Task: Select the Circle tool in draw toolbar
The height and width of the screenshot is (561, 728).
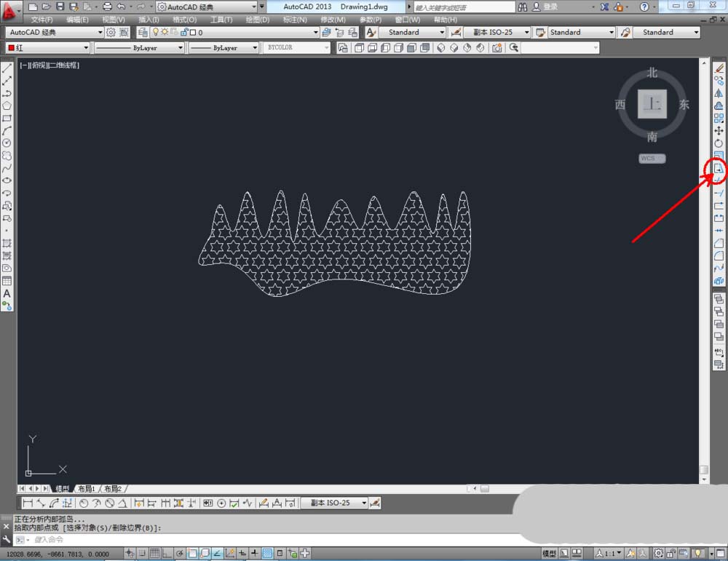Action: pyautogui.click(x=7, y=143)
